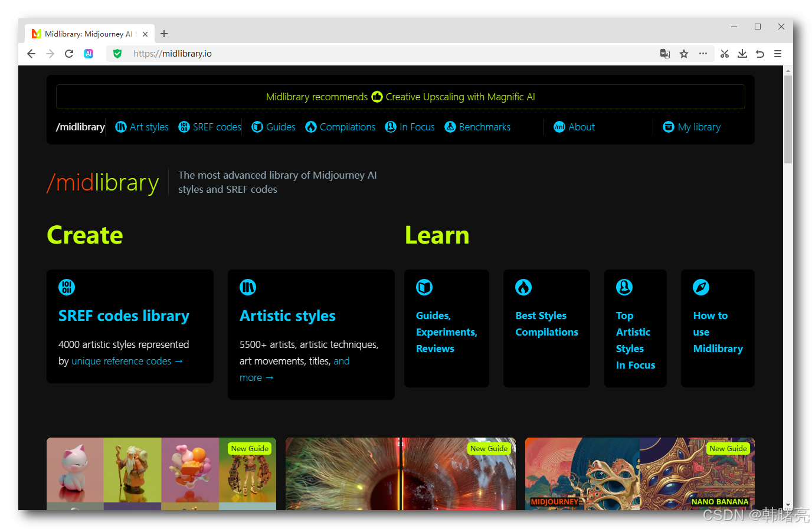Click the large /midlibrary heading logo

(103, 183)
